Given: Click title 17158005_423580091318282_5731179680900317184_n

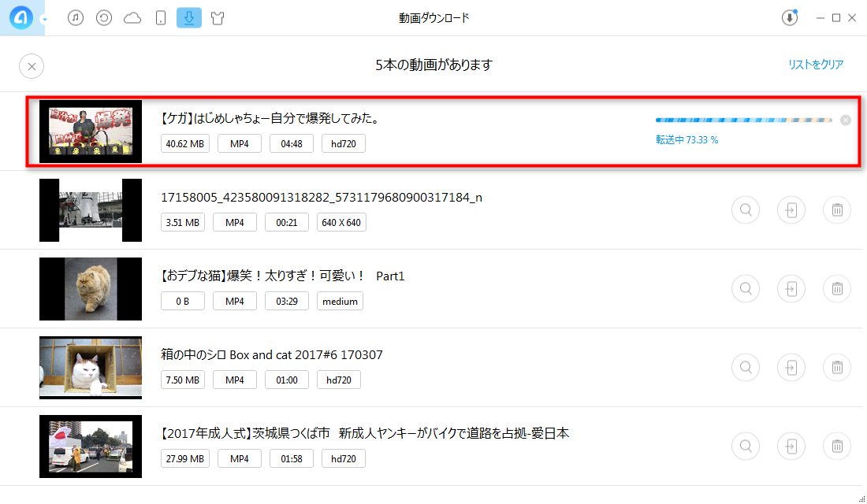Looking at the screenshot, I should pos(322,198).
